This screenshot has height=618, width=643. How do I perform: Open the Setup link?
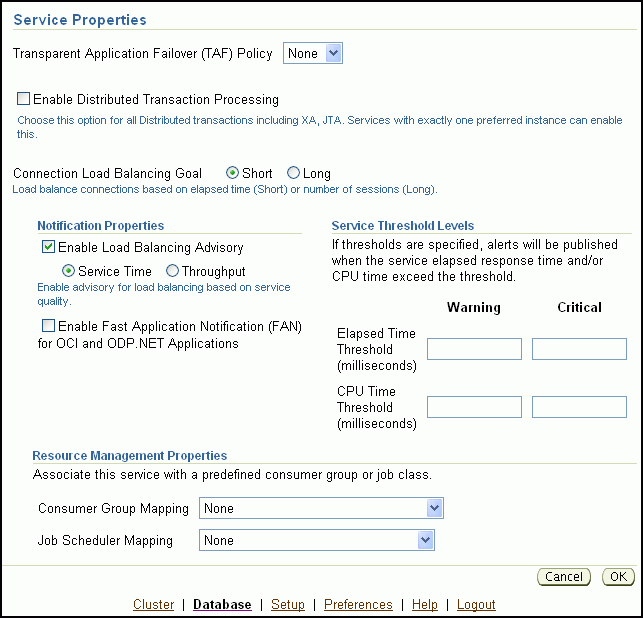click(x=288, y=605)
